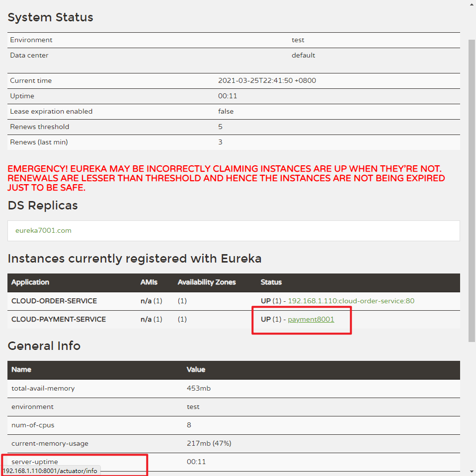Click the Renews threshold label

coord(40,127)
